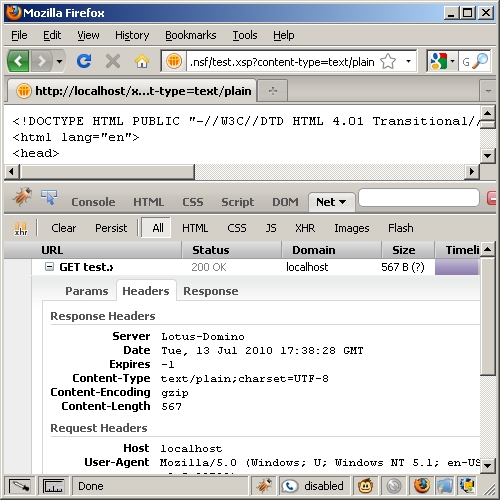Activate the Firebug inspect element icon
This screenshot has width=500, height=500.
pos(49,197)
